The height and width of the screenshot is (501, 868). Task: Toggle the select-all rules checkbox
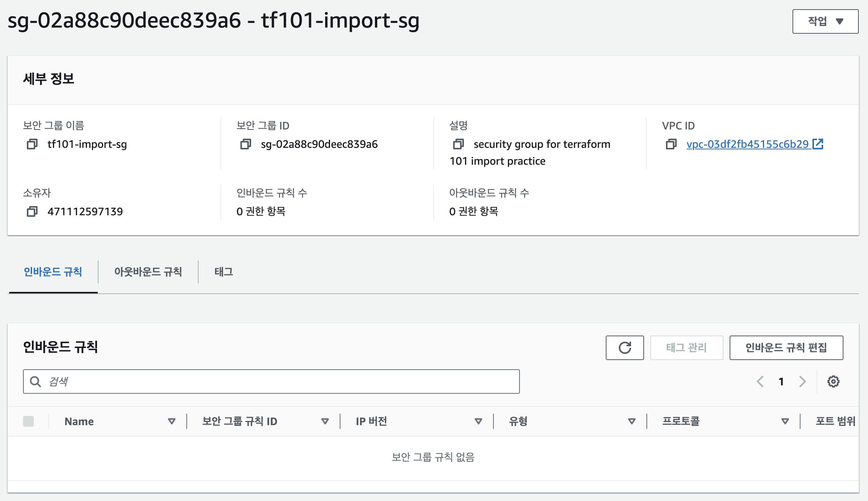coord(28,421)
